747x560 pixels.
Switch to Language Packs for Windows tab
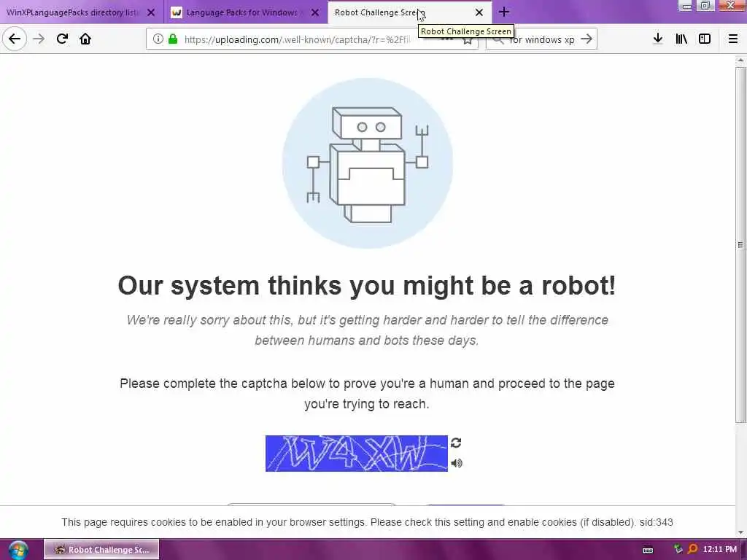click(246, 12)
